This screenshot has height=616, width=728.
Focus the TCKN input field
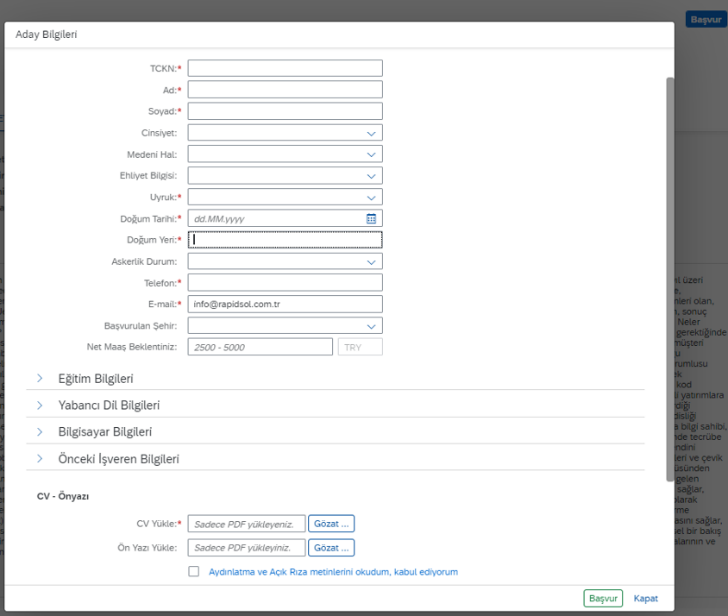pyautogui.click(x=285, y=68)
